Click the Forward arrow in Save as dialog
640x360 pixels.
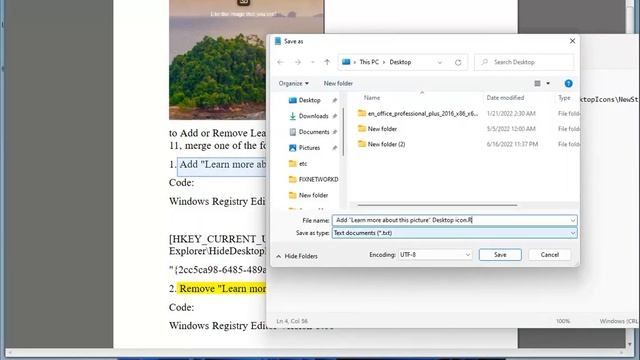point(298,62)
